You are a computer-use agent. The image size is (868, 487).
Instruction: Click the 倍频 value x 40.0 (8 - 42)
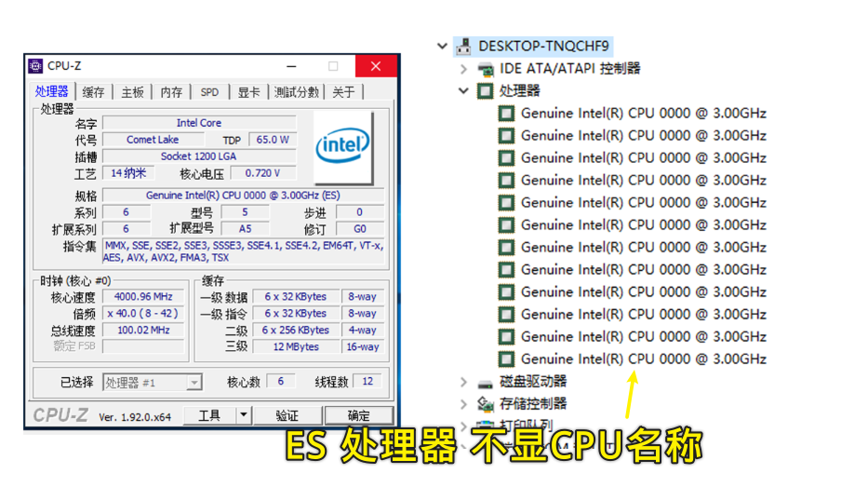(143, 313)
